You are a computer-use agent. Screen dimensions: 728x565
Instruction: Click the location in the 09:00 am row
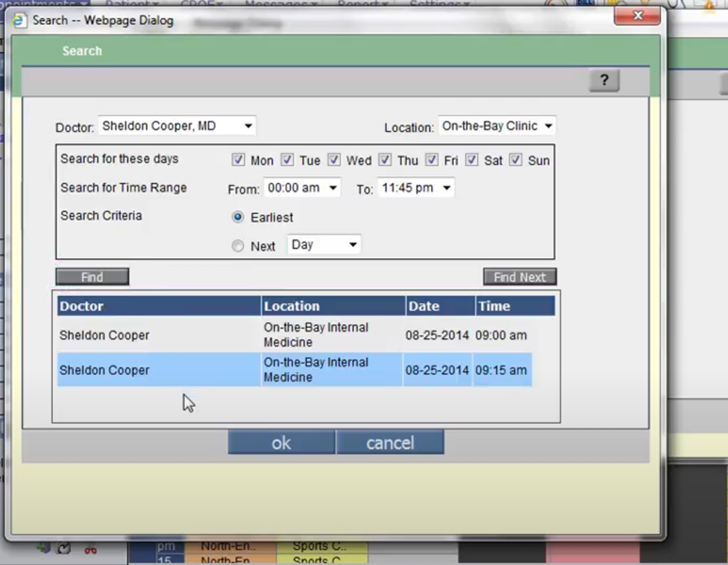tap(316, 334)
